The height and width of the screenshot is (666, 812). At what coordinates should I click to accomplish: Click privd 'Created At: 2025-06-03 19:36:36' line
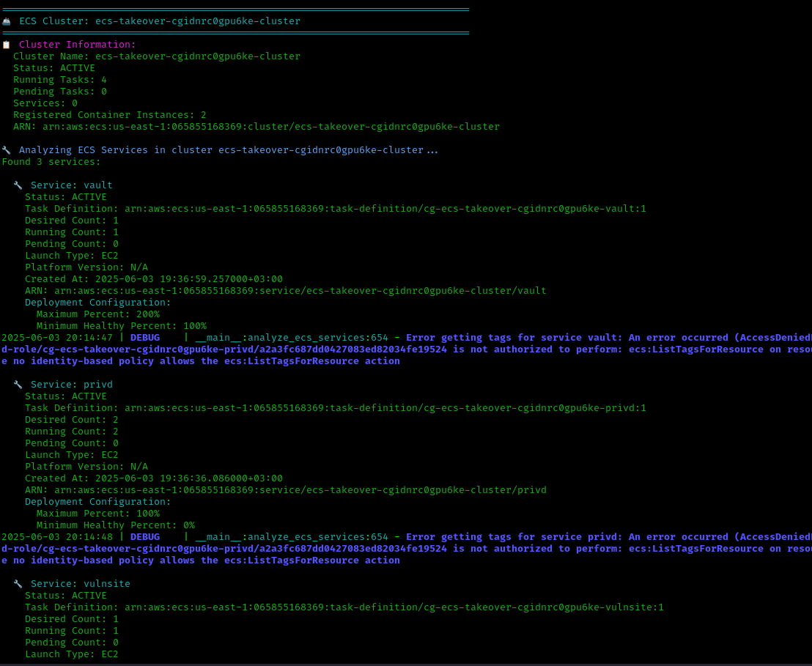coord(154,478)
